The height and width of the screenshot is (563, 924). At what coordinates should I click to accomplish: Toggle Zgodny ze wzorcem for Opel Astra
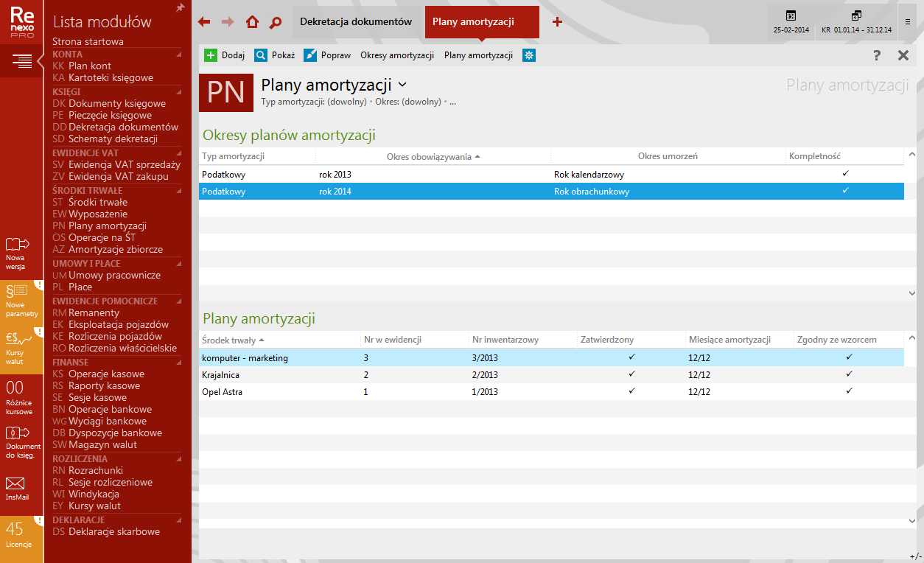849,391
